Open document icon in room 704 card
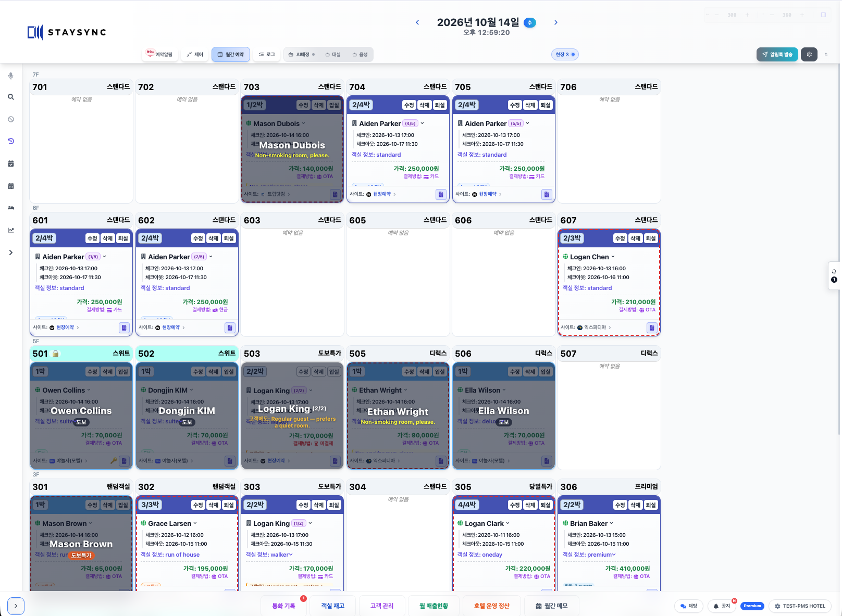Screen dimensions: 842x616 point(441,194)
